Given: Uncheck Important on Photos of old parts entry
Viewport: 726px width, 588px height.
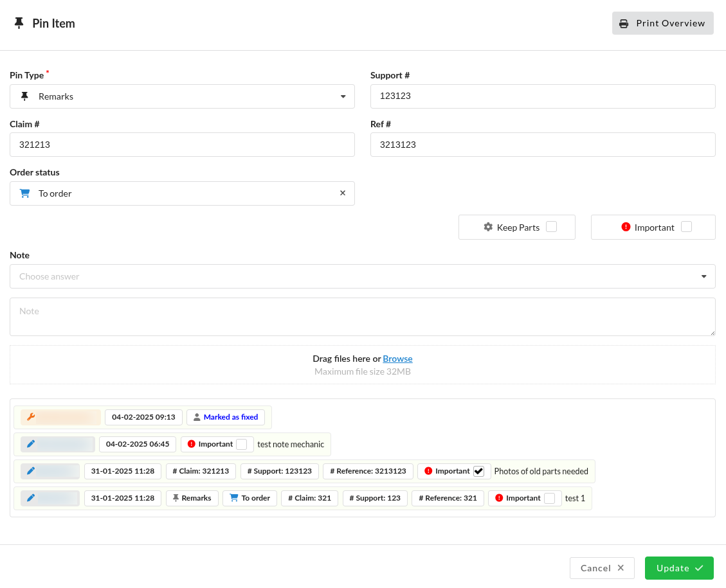Looking at the screenshot, I should [x=478, y=471].
